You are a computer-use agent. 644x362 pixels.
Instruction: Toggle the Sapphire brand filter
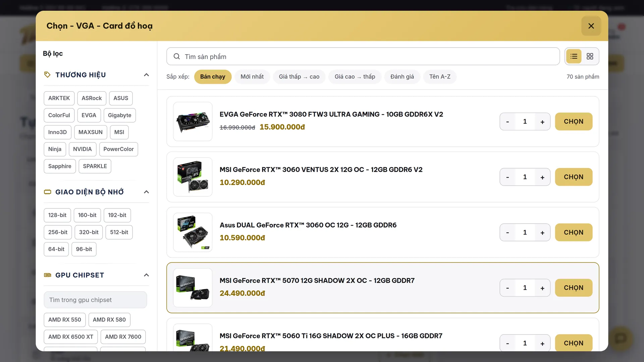[x=60, y=166]
